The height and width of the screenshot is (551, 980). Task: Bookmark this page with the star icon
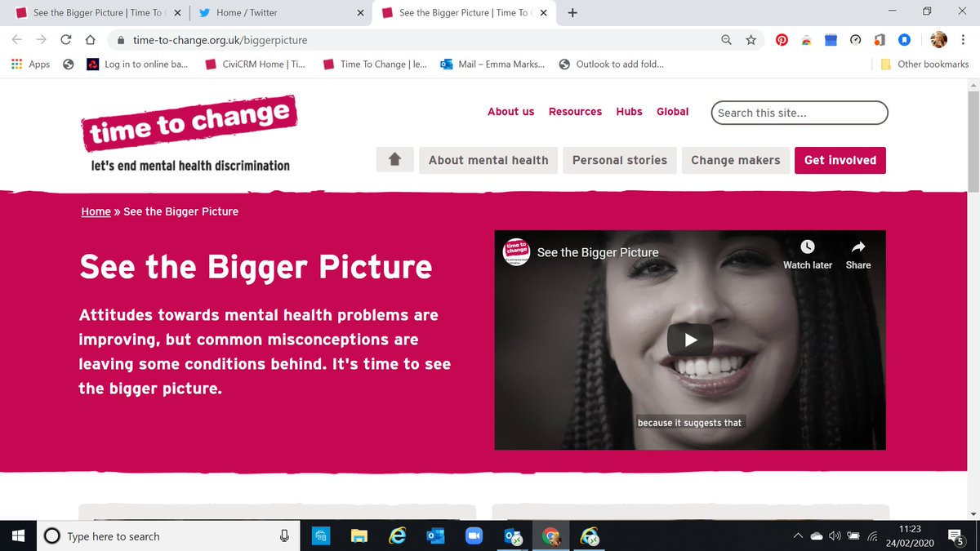pyautogui.click(x=751, y=40)
